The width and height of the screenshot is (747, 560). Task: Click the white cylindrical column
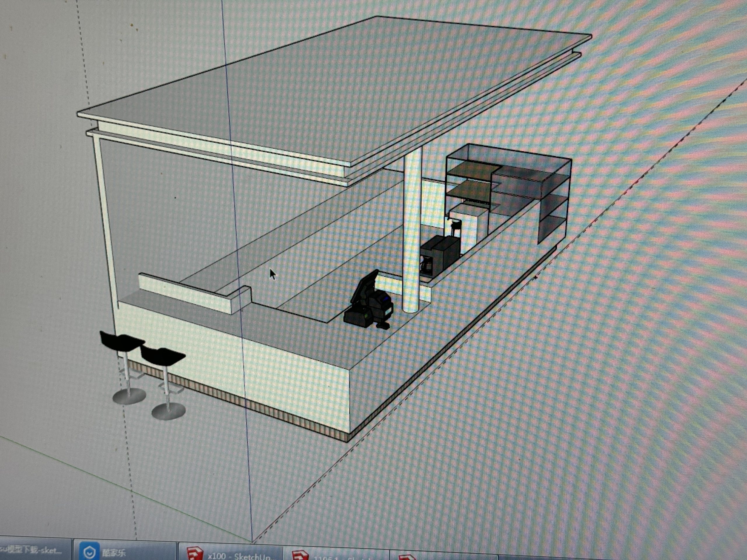pyautogui.click(x=412, y=230)
